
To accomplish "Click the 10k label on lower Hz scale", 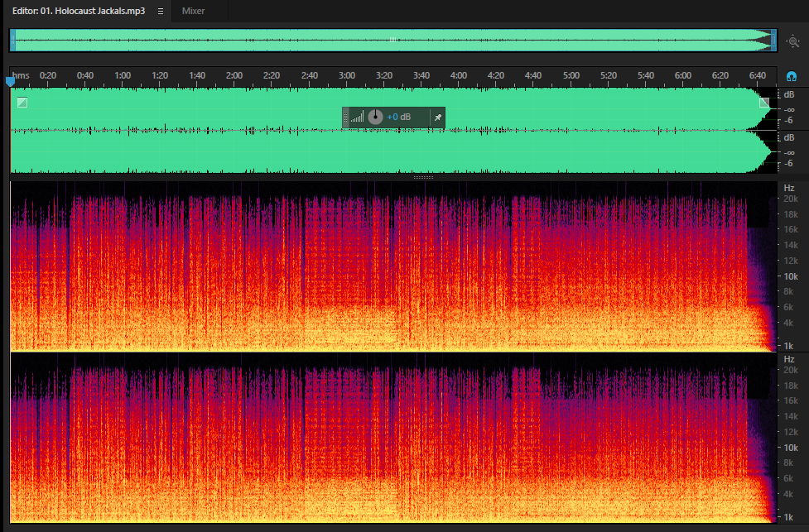I will click(791, 448).
